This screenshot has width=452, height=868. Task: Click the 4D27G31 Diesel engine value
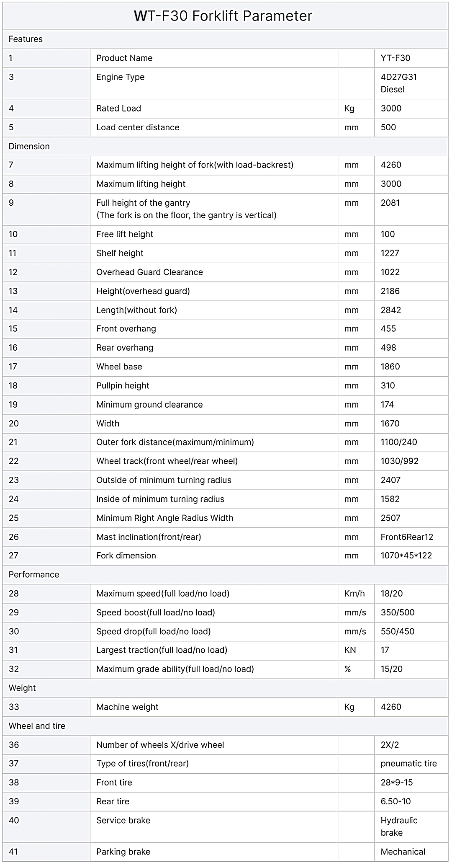click(399, 83)
